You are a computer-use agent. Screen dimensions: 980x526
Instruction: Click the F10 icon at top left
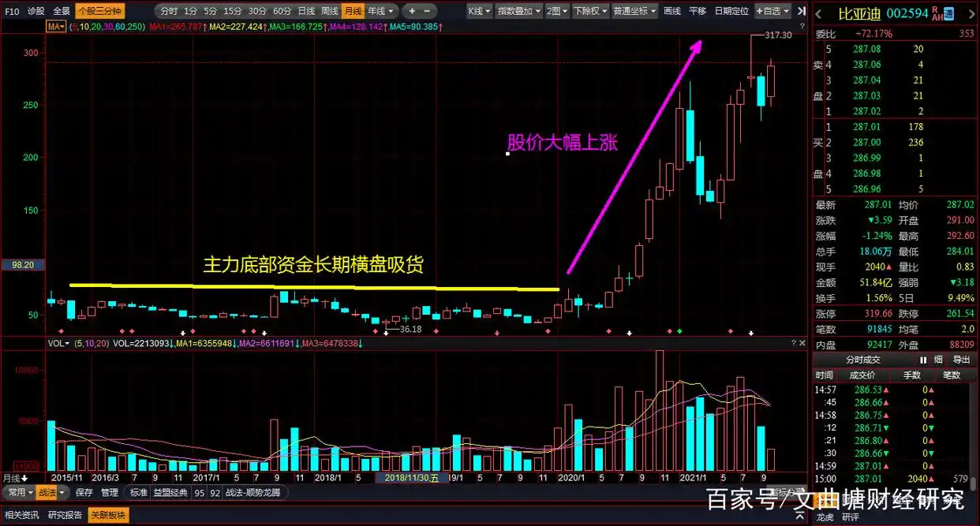(x=10, y=12)
